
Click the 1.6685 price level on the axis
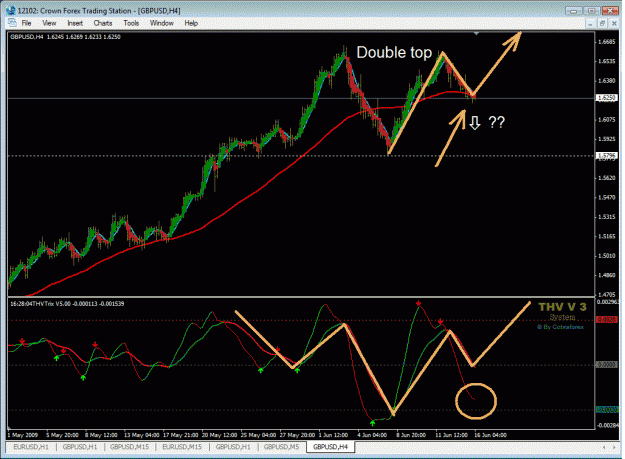607,42
